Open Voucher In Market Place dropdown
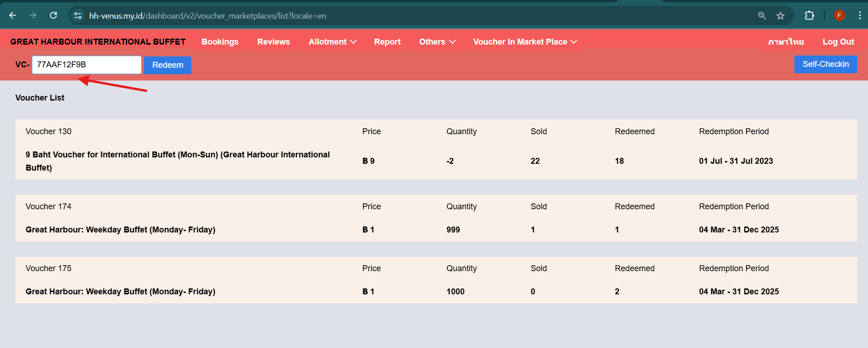The image size is (868, 348). point(525,42)
